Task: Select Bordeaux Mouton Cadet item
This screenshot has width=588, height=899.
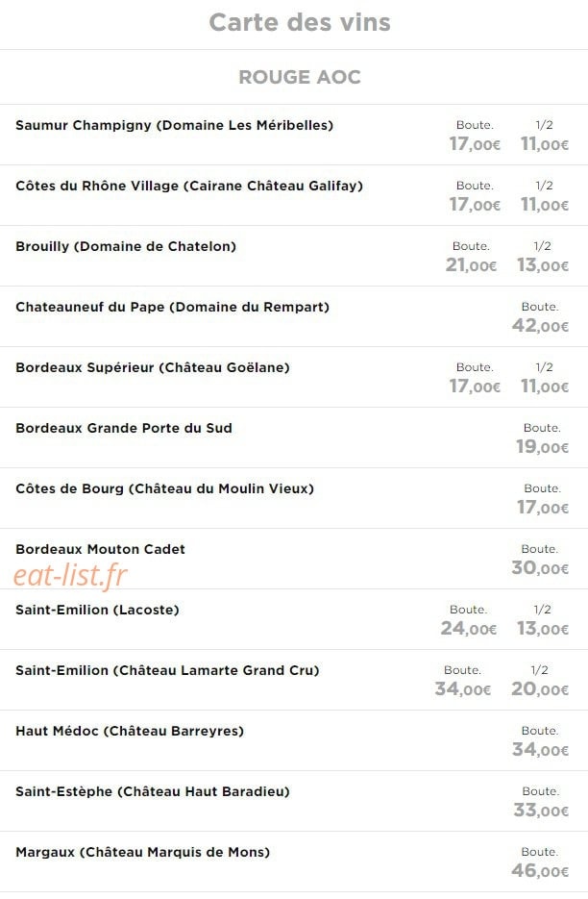Action: coord(100,549)
